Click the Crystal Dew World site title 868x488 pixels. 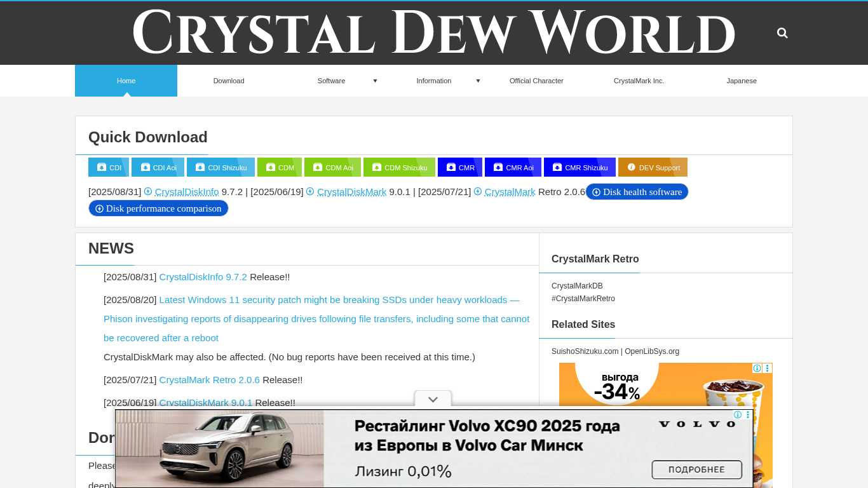434,32
